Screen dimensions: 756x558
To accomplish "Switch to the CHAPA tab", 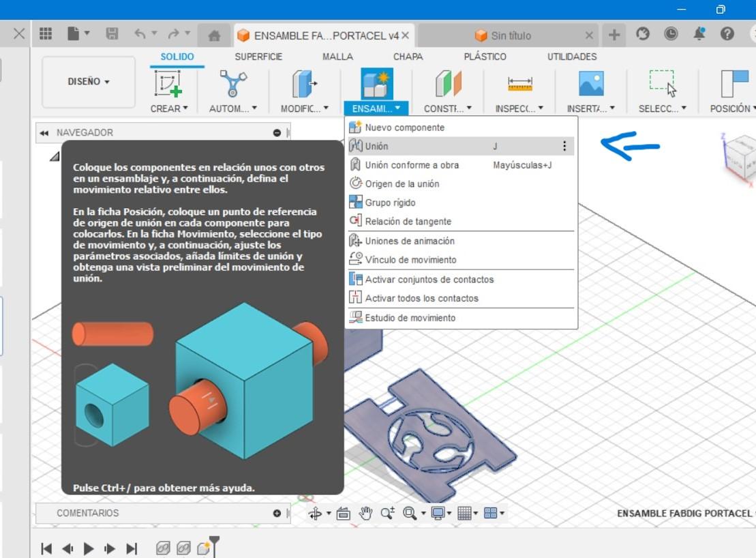I will 408,57.
